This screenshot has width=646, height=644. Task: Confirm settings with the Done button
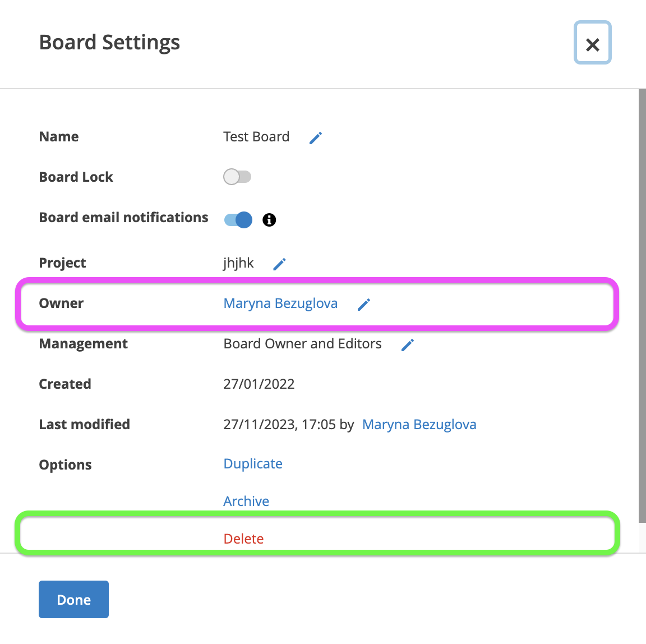point(74,600)
